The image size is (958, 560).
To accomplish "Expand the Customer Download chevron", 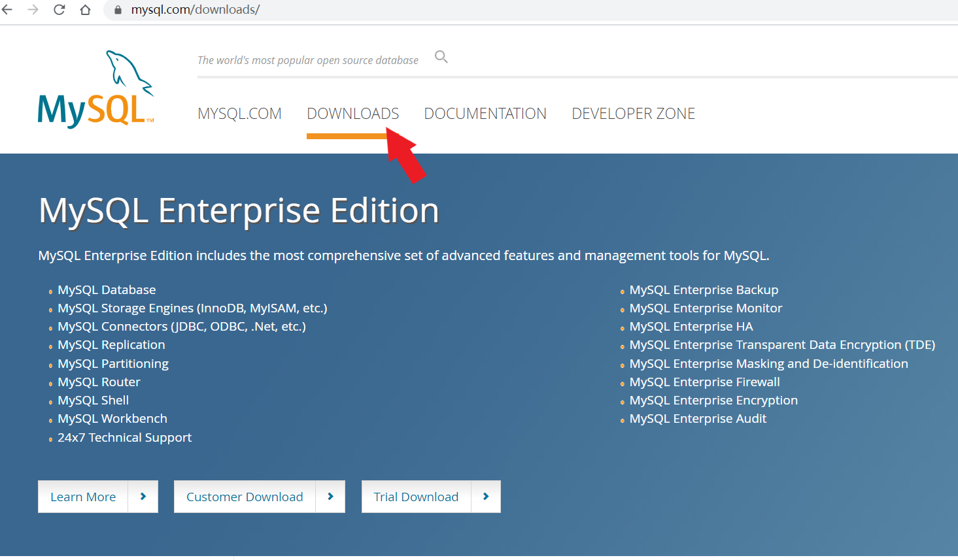I will [x=331, y=497].
